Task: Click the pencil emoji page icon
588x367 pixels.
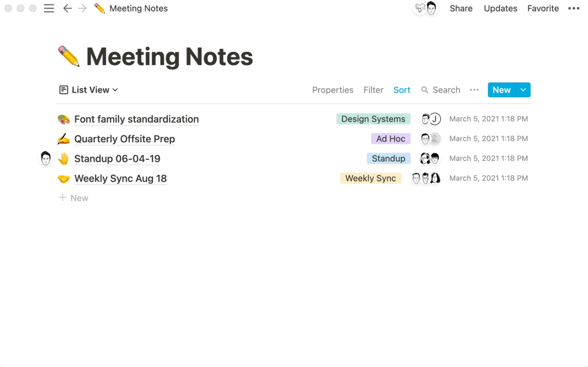Action: pos(69,56)
